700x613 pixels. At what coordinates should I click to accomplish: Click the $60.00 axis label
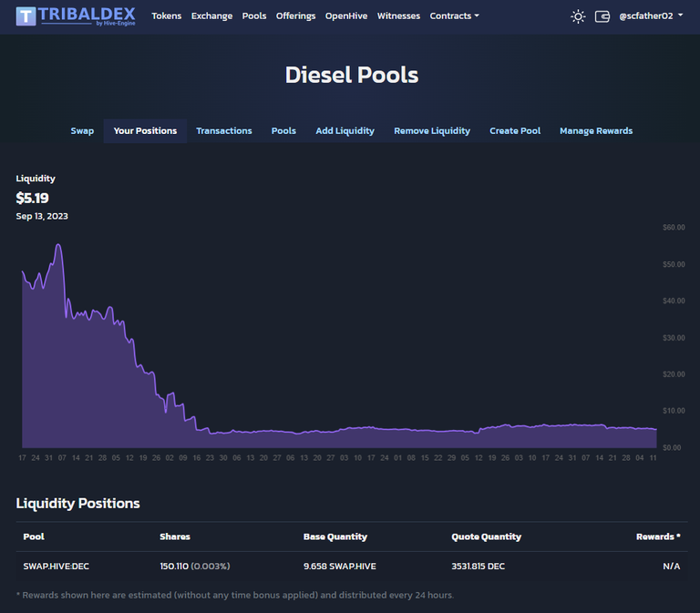[x=674, y=227]
